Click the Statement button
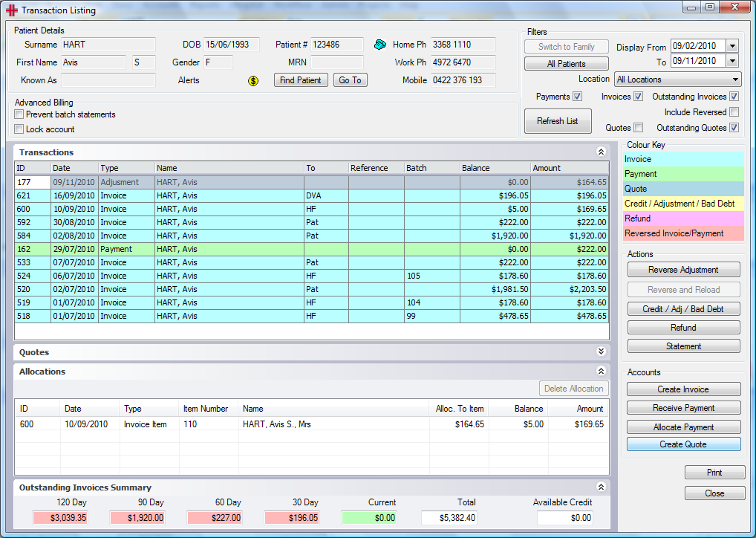 point(684,346)
